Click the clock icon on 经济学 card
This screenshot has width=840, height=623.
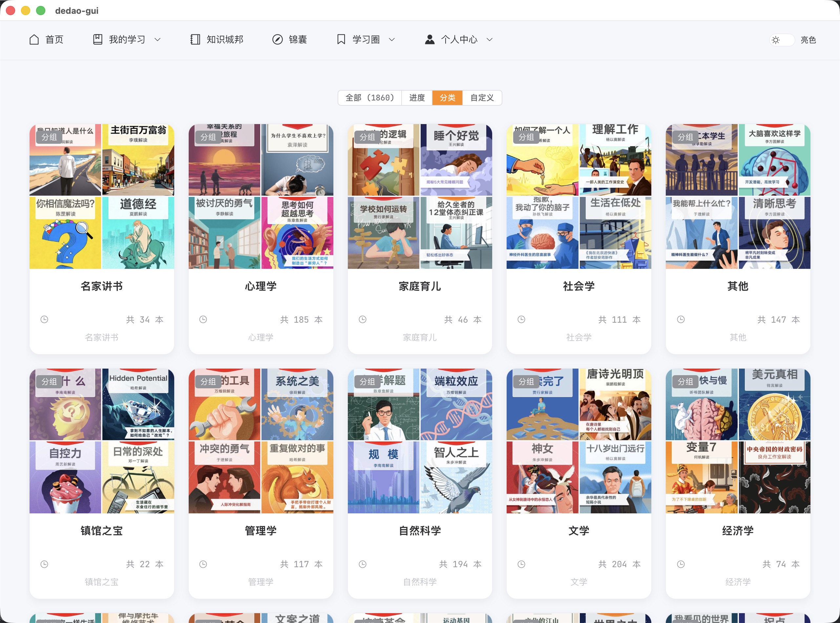pyautogui.click(x=681, y=564)
